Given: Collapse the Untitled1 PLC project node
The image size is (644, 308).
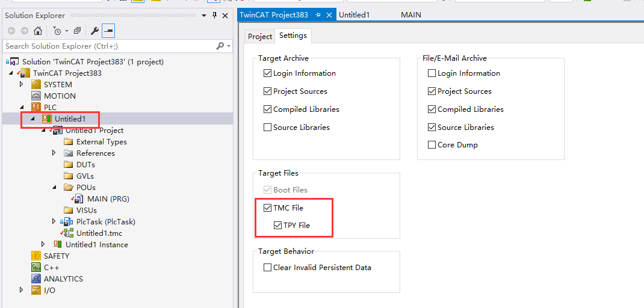Looking at the screenshot, I should click(x=33, y=119).
